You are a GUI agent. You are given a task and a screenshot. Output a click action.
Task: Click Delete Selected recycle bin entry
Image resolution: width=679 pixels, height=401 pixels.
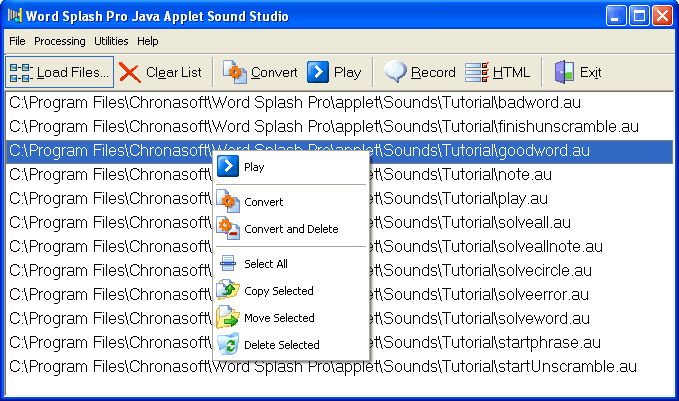click(x=229, y=345)
